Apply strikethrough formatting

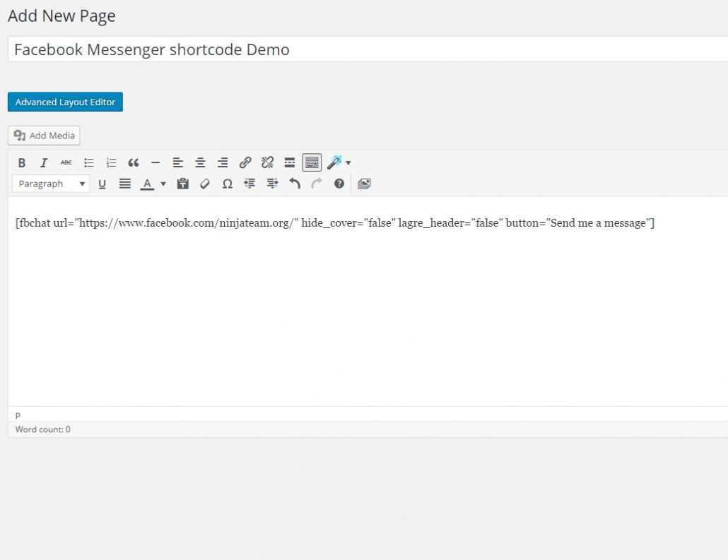[x=66, y=163]
